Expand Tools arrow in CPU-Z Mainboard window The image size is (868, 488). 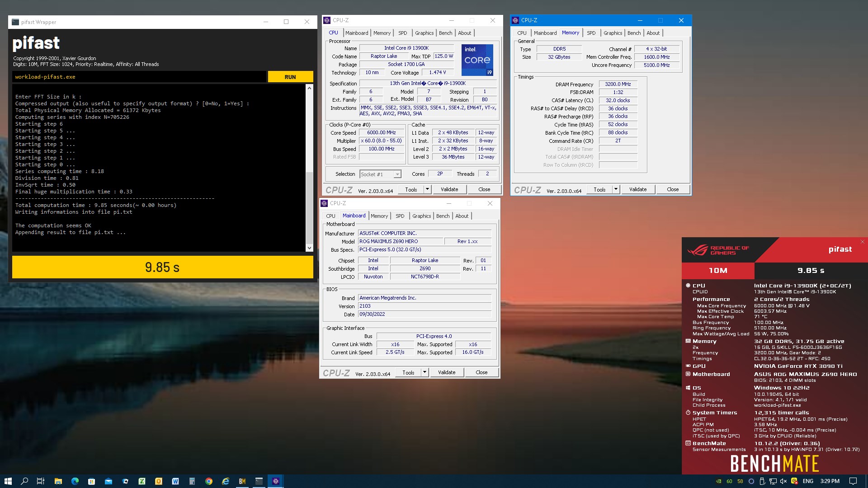(425, 372)
